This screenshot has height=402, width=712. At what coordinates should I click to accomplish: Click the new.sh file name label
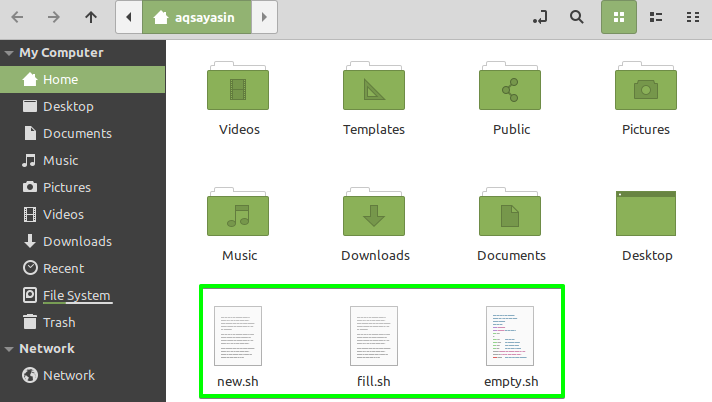tap(238, 382)
